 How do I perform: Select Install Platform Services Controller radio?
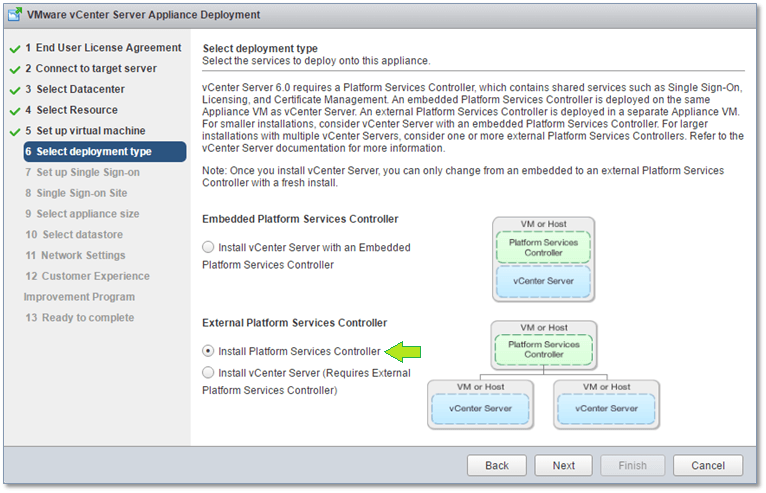point(208,351)
